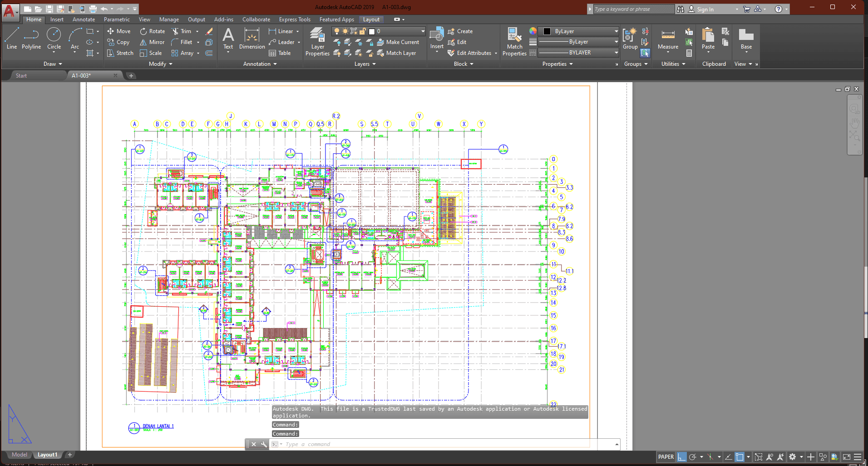
Task: Toggle PAPER space button in status bar
Action: [666, 457]
